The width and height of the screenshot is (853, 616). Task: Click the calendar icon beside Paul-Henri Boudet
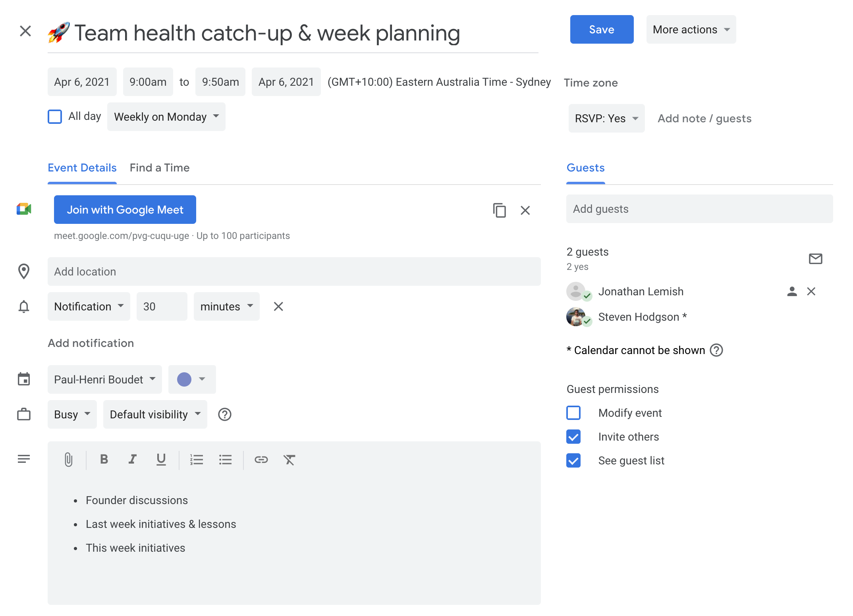24,379
